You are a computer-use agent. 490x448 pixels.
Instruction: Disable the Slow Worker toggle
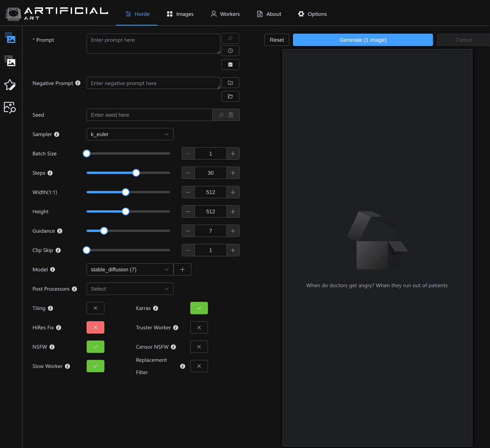96,366
